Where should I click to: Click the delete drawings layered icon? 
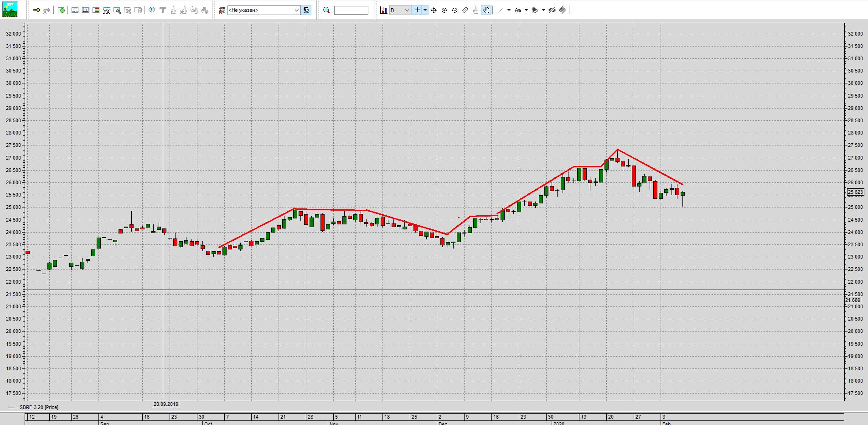point(563,10)
